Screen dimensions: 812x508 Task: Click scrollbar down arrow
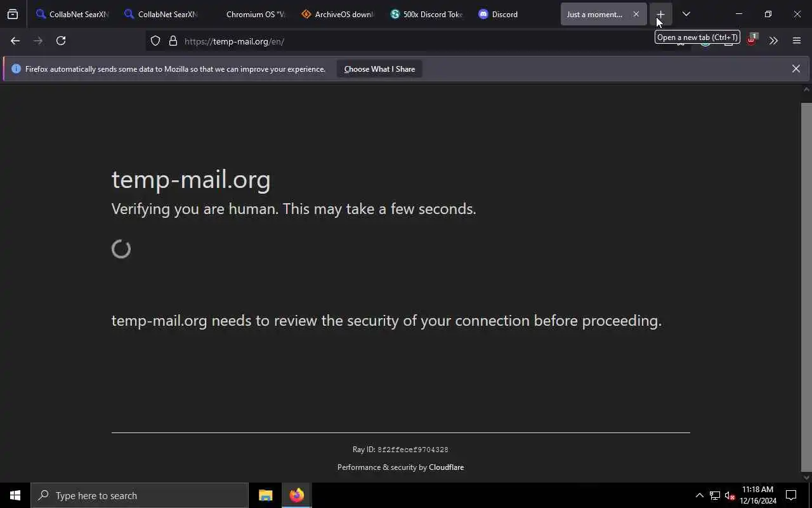tap(806, 478)
